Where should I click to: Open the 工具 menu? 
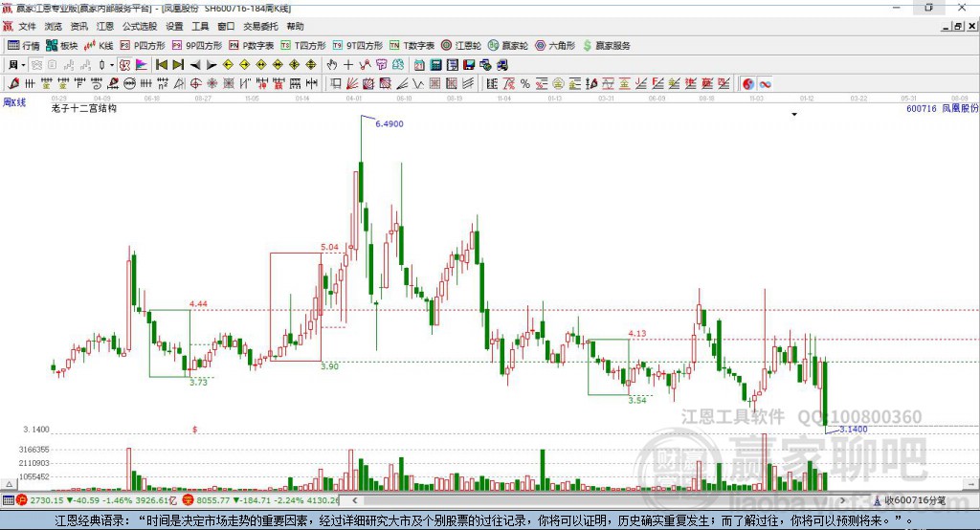tap(200, 26)
